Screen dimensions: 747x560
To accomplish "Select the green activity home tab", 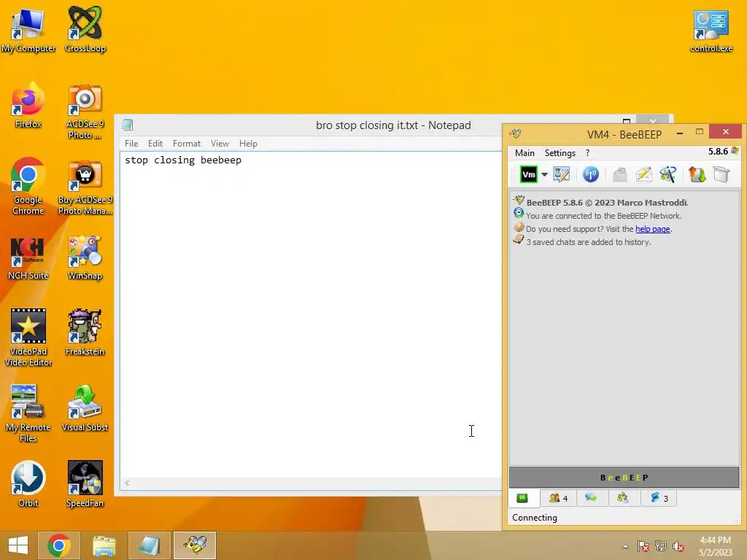I will 522,498.
